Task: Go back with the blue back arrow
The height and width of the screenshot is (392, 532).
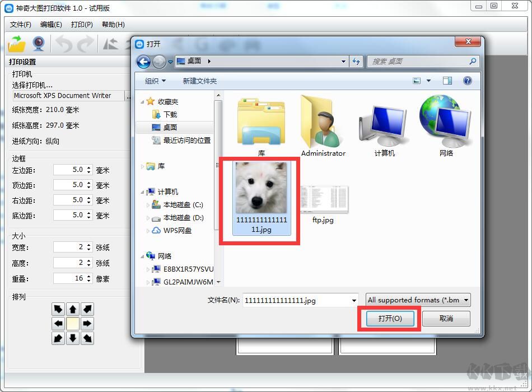Action: pyautogui.click(x=143, y=62)
